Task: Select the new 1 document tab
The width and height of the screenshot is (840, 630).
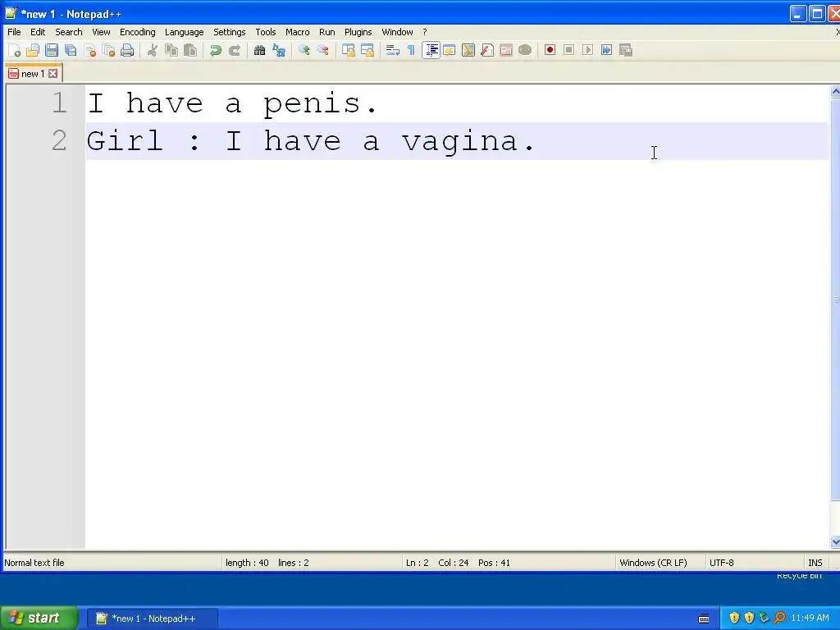Action: pos(34,73)
